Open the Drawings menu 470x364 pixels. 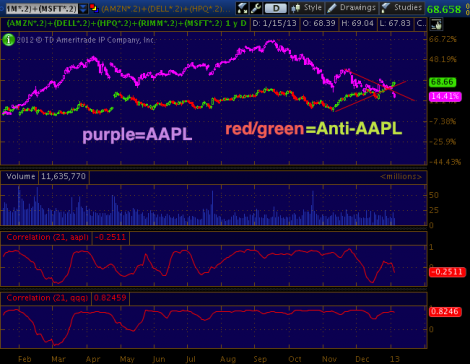pyautogui.click(x=351, y=8)
